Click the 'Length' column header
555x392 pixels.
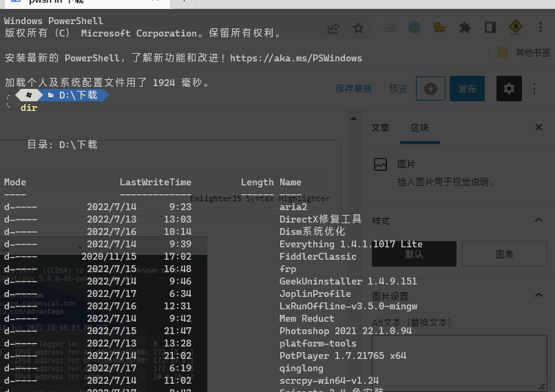(x=258, y=183)
